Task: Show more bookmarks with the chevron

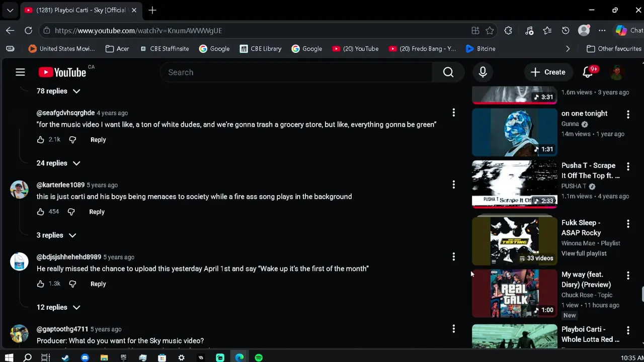Action: click(568, 49)
